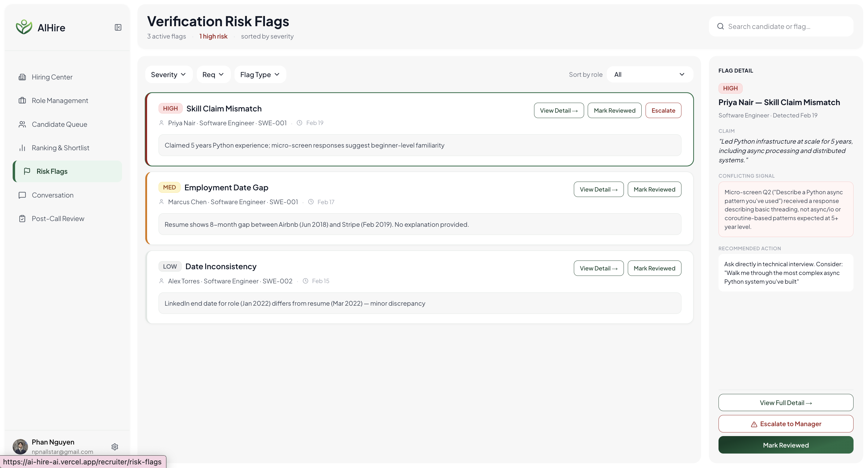Click the Ranking & Shortlist chart icon

(x=22, y=148)
